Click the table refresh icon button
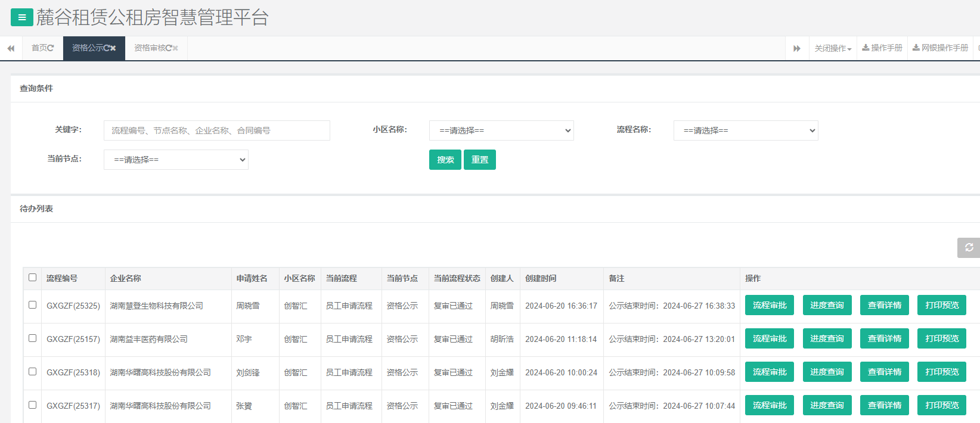This screenshot has height=423, width=980. tap(969, 247)
